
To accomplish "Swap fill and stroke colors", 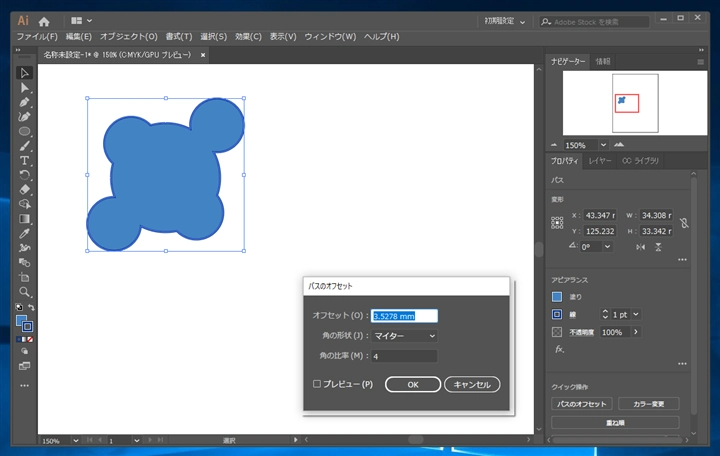I will click(31, 307).
